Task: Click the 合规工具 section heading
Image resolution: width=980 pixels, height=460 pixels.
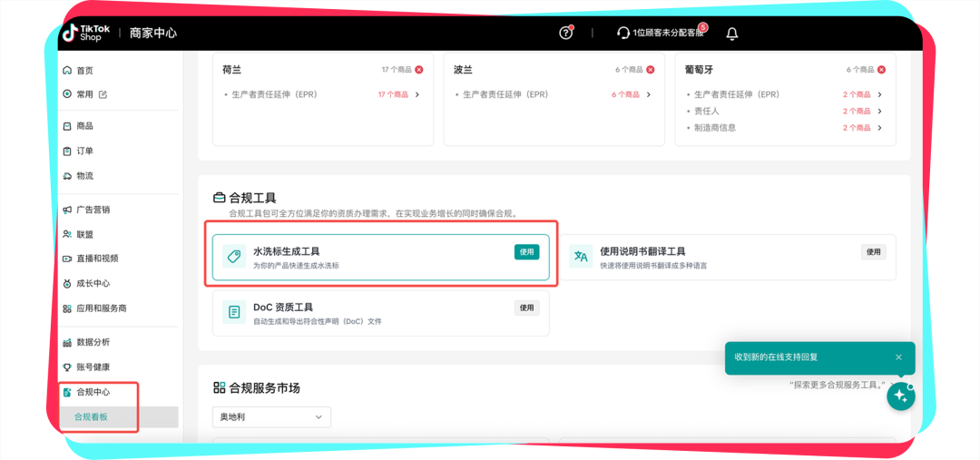Action: coord(252,198)
